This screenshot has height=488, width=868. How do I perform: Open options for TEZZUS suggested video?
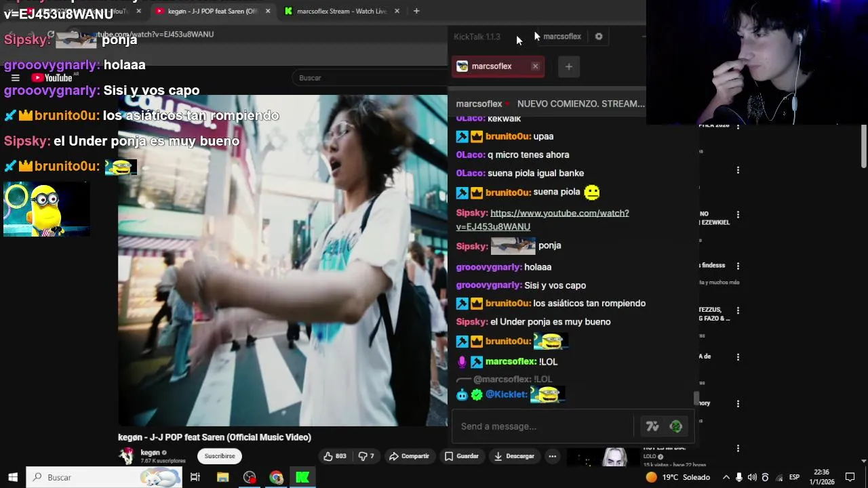click(x=738, y=311)
